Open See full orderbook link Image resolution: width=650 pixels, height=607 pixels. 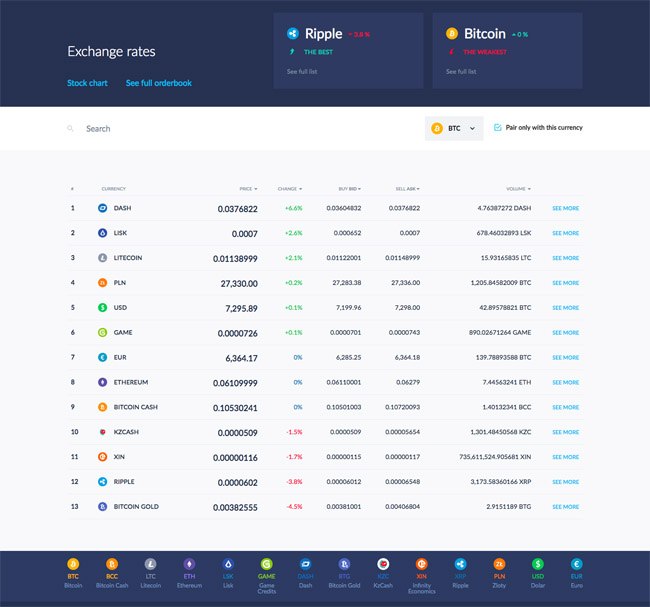[159, 83]
